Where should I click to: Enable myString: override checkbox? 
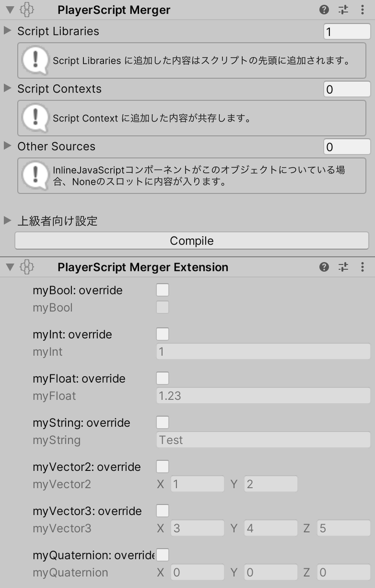(x=163, y=422)
